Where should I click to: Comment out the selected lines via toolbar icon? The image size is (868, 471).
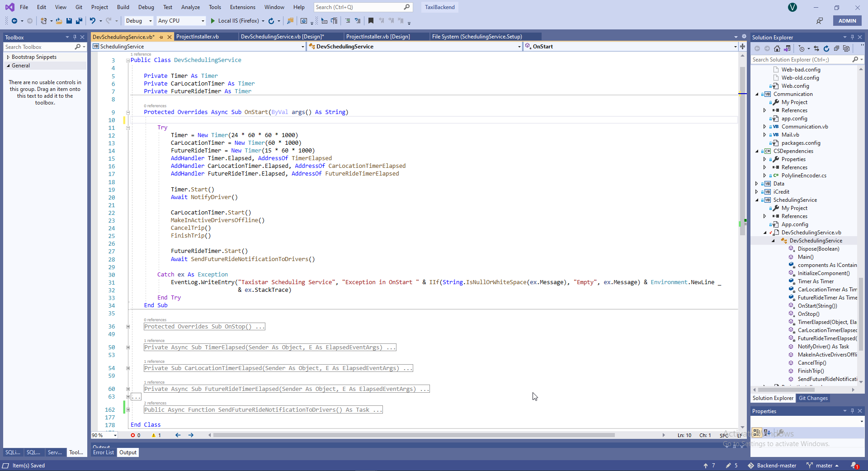point(348,21)
